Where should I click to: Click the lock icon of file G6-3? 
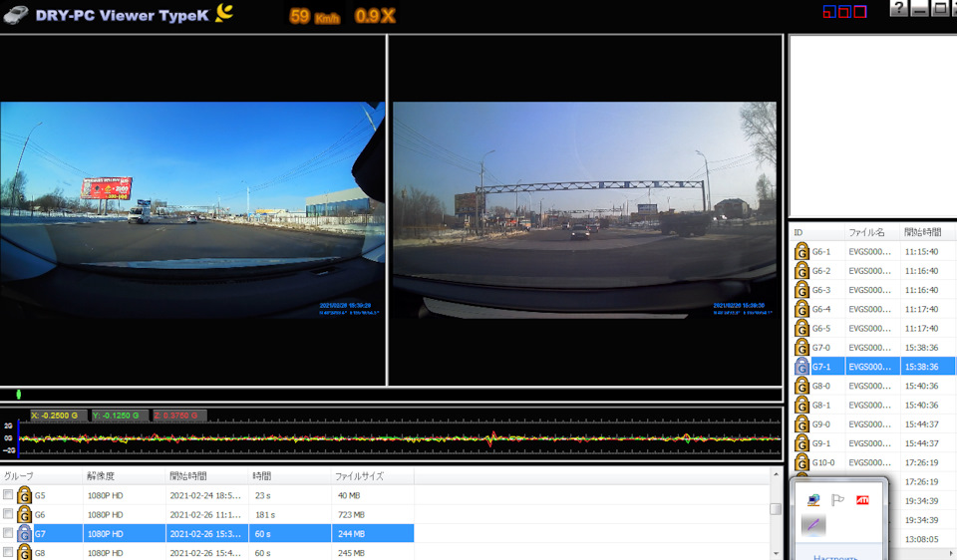pos(801,290)
